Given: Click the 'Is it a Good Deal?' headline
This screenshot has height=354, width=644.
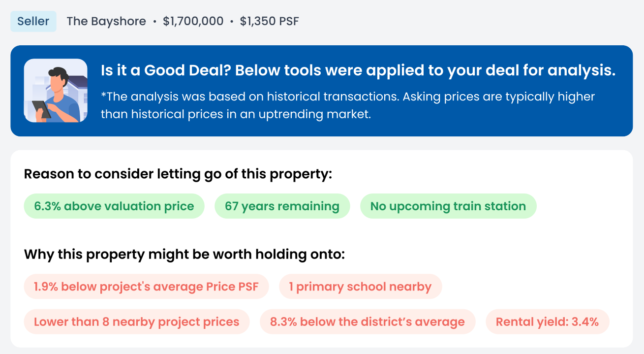Looking at the screenshot, I should pyautogui.click(x=358, y=71).
